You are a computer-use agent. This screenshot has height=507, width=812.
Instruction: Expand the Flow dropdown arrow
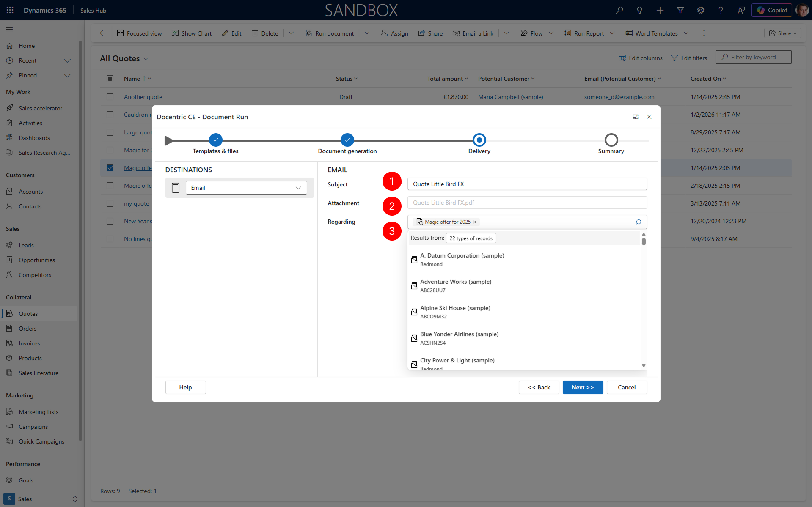click(x=551, y=33)
